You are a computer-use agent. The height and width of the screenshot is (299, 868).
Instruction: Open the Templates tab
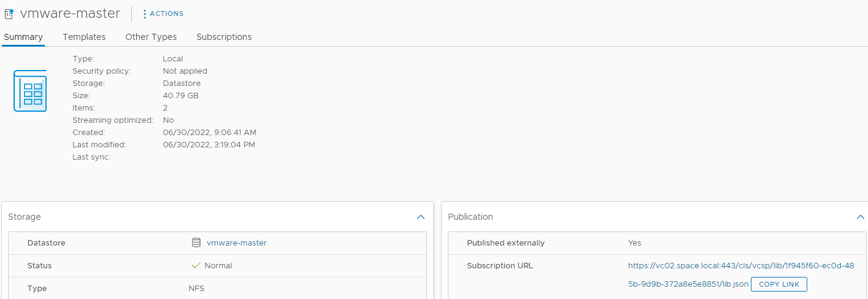(84, 37)
